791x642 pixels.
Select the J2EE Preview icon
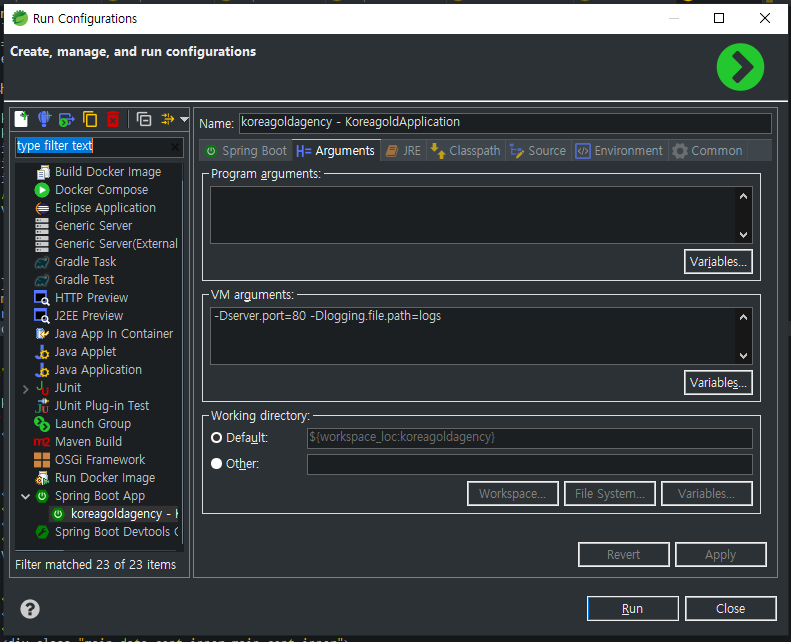[x=41, y=316]
